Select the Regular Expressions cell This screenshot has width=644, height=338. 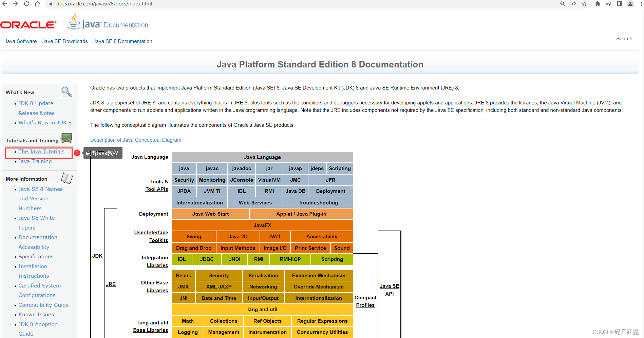322,321
